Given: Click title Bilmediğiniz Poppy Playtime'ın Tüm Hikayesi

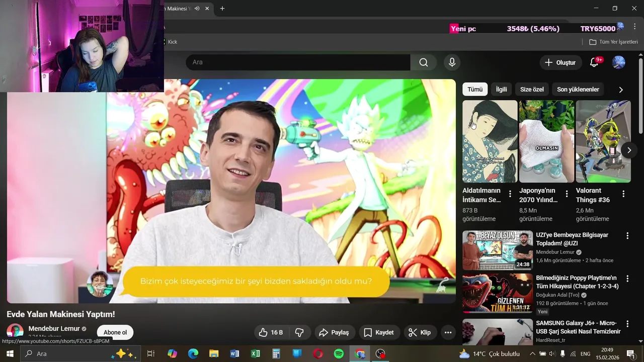Looking at the screenshot, I should click(577, 282).
